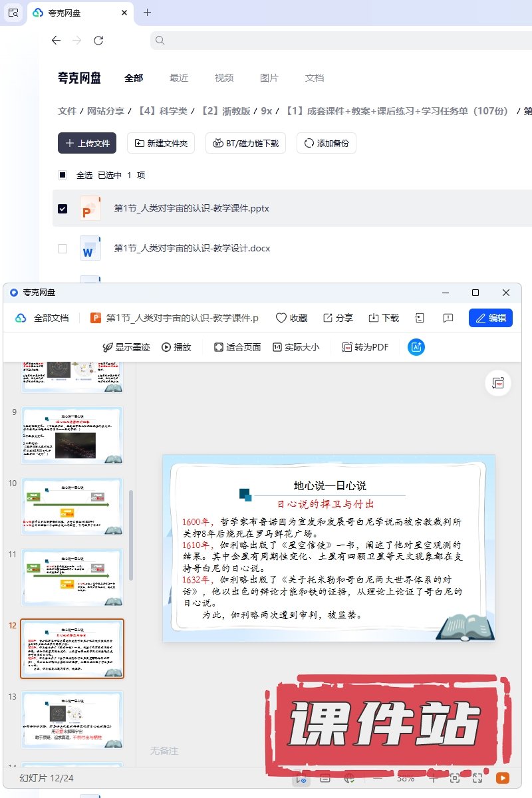The image size is (532, 798).
Task: Click the AI assistant icon in viewer toolbar
Action: pyautogui.click(x=416, y=347)
